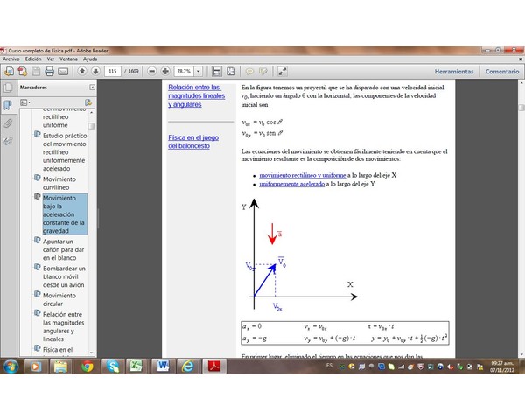The width and height of the screenshot is (525, 420).
Task: Zoom out with the minus button
Action: pos(152,72)
